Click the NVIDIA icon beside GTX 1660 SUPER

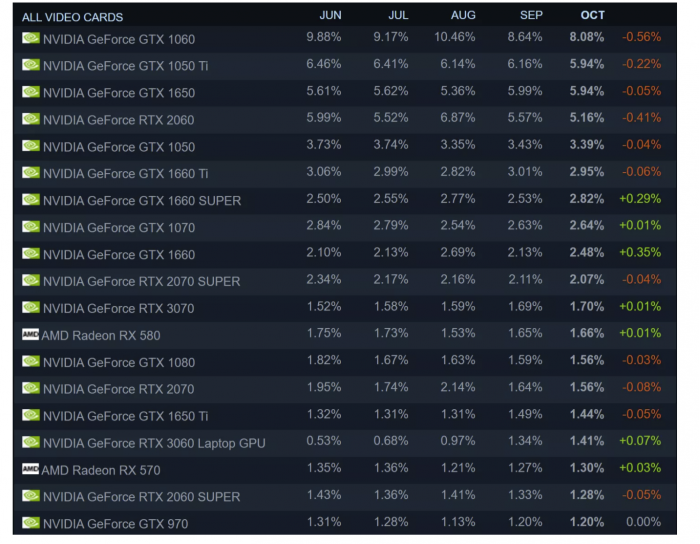[31, 200]
